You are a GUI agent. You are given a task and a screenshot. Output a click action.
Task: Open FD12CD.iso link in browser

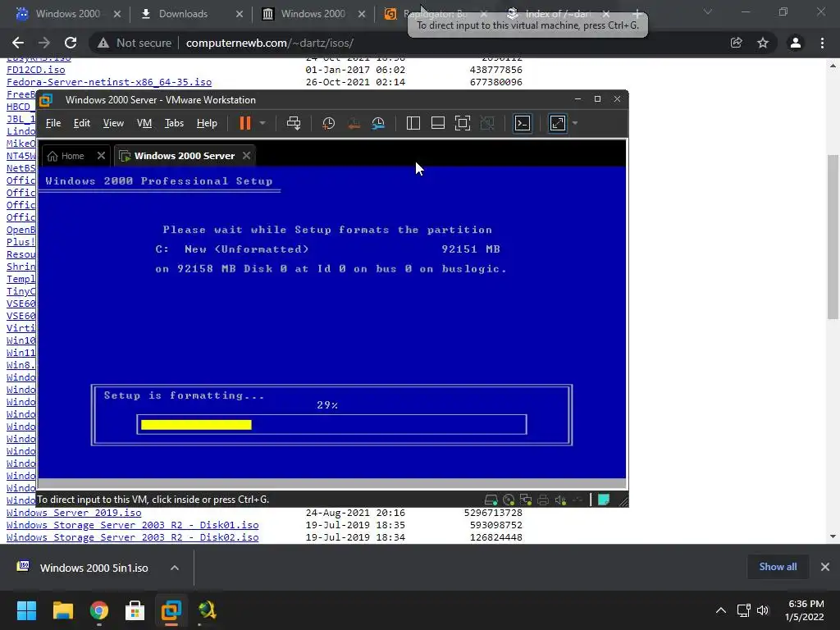point(36,70)
